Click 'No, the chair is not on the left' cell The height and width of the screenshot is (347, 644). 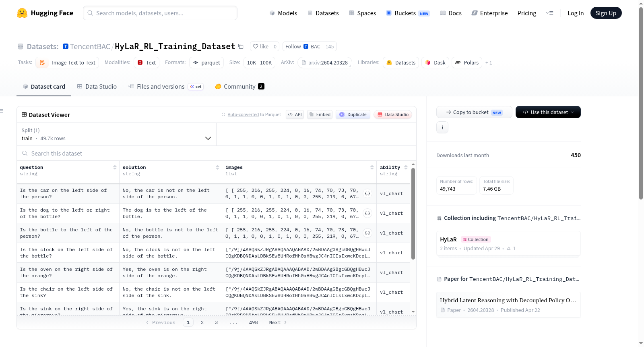click(171, 292)
